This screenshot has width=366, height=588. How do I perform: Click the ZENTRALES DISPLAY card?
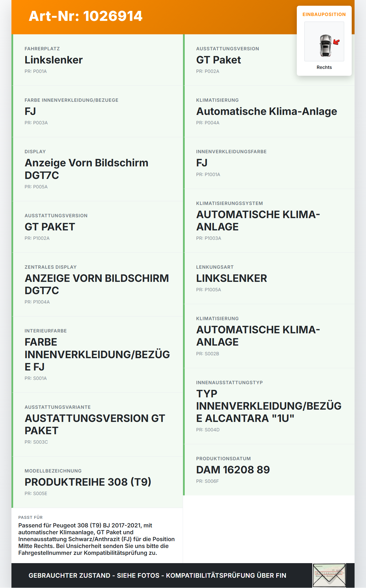click(97, 284)
